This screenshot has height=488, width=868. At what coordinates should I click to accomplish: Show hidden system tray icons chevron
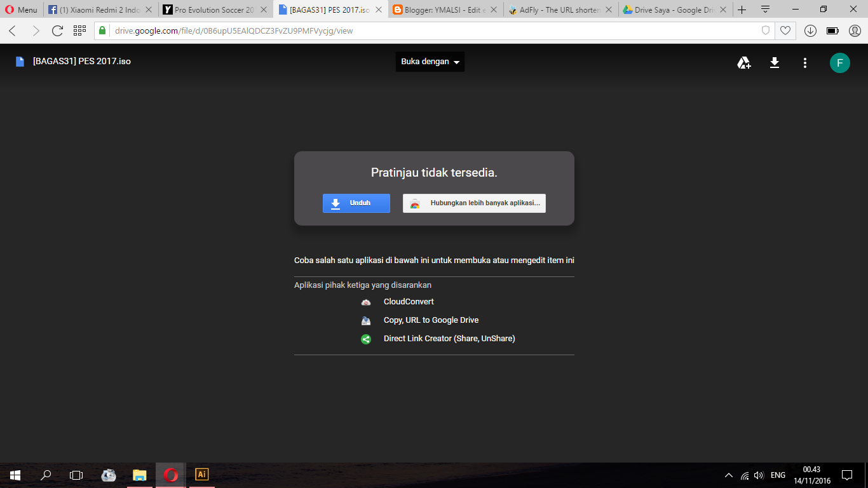coord(729,475)
